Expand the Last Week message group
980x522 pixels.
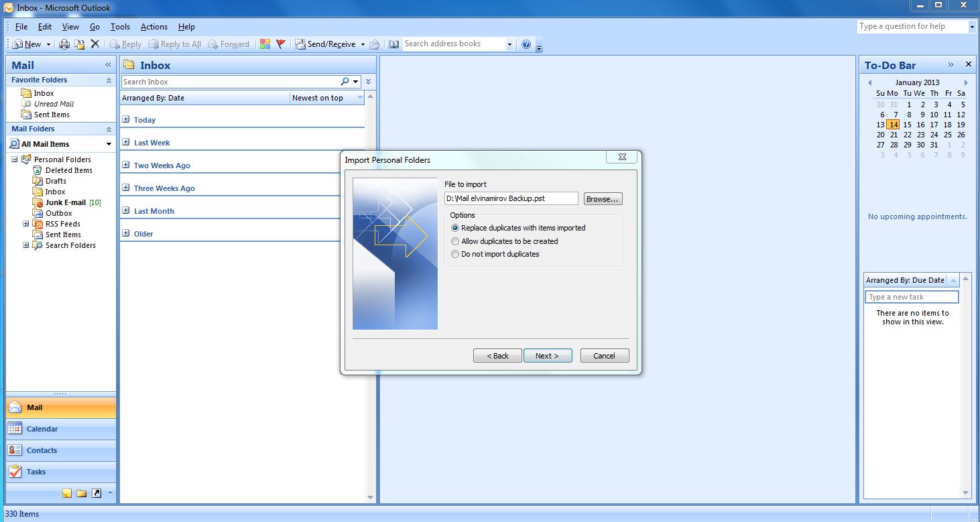(126, 143)
